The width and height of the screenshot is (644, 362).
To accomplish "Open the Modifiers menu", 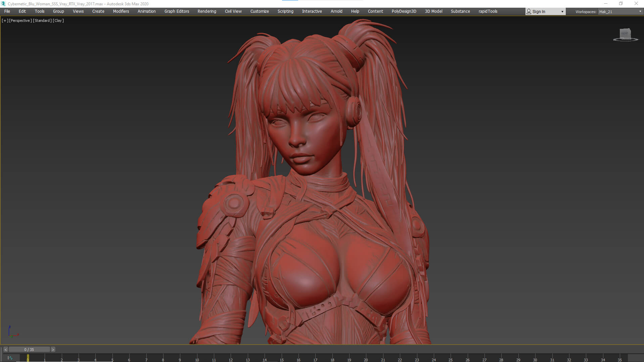I will [121, 11].
